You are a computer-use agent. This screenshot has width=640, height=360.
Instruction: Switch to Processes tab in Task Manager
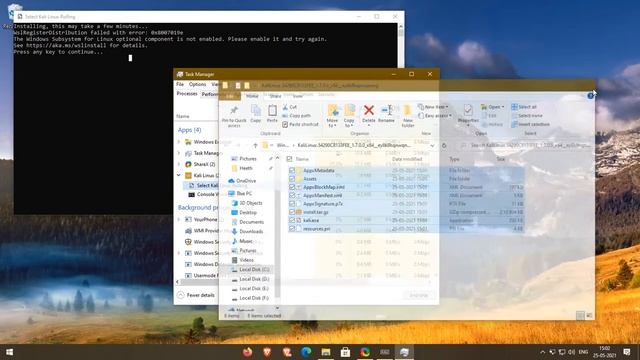point(187,94)
